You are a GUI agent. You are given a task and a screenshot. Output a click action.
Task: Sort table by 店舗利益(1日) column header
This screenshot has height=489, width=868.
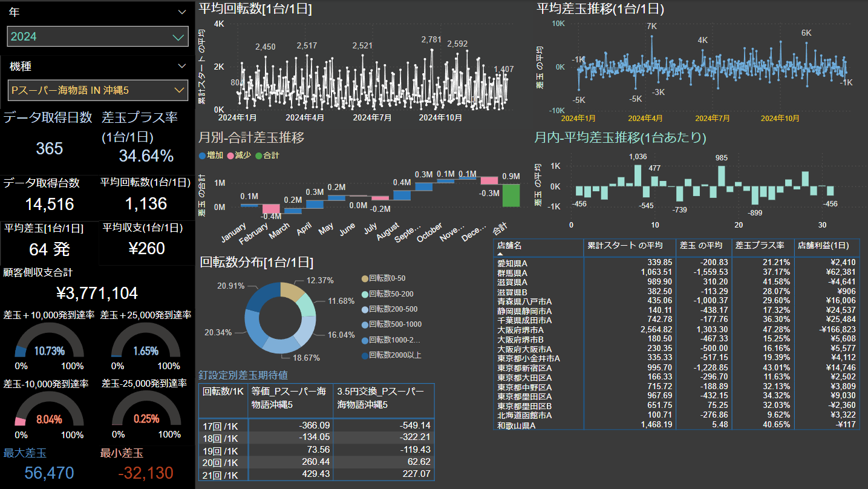click(826, 246)
